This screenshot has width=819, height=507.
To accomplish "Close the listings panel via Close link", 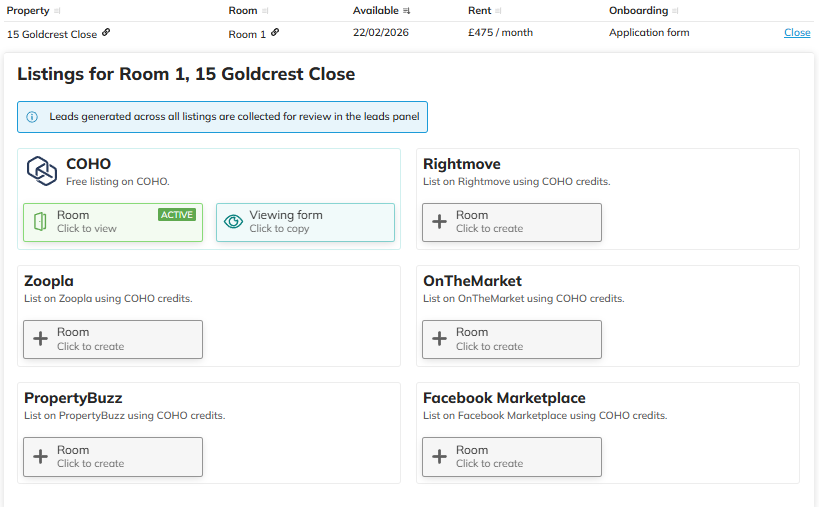I will [x=797, y=33].
